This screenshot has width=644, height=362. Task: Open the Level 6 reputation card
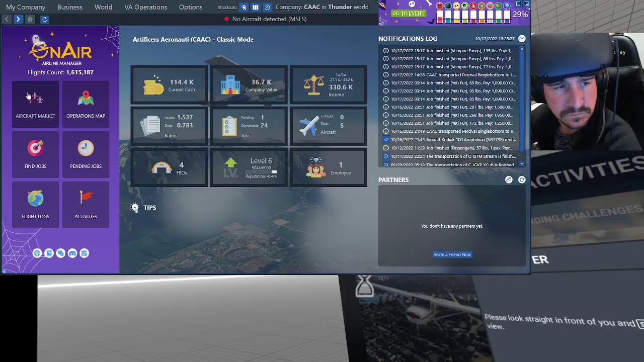tap(249, 167)
